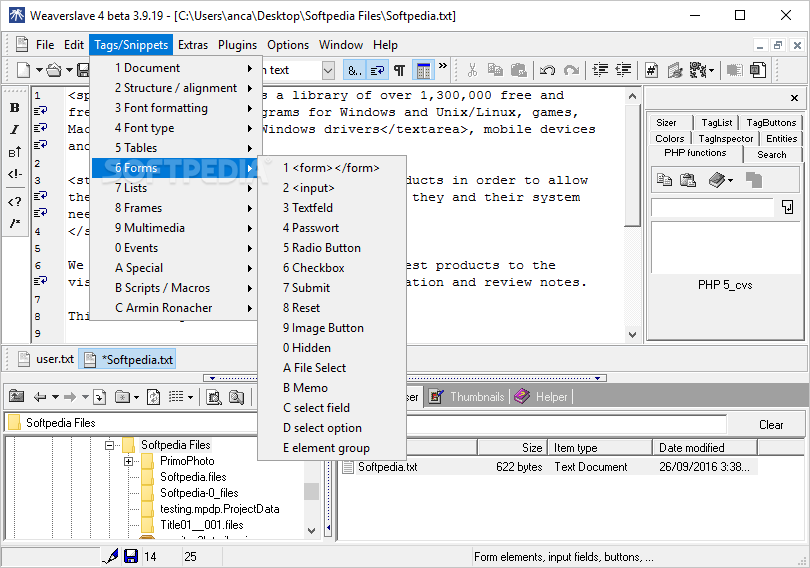Collapse the Softpedia Files tree node
810x568 pixels.
click(109, 445)
